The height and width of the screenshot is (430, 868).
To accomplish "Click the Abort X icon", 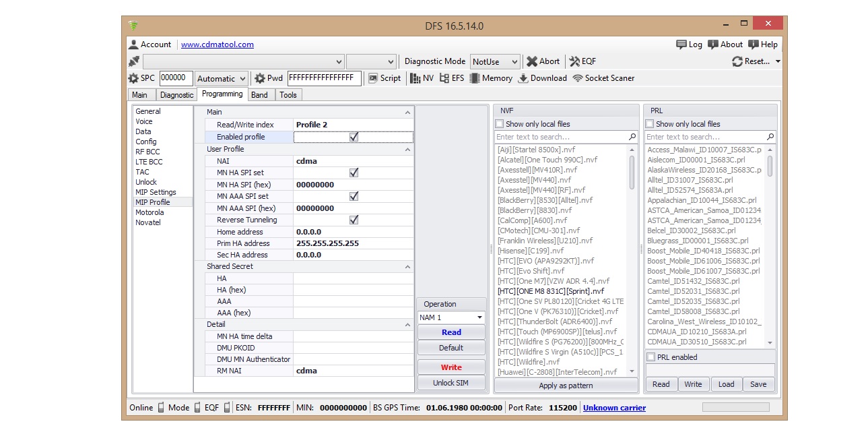I will click(x=532, y=61).
